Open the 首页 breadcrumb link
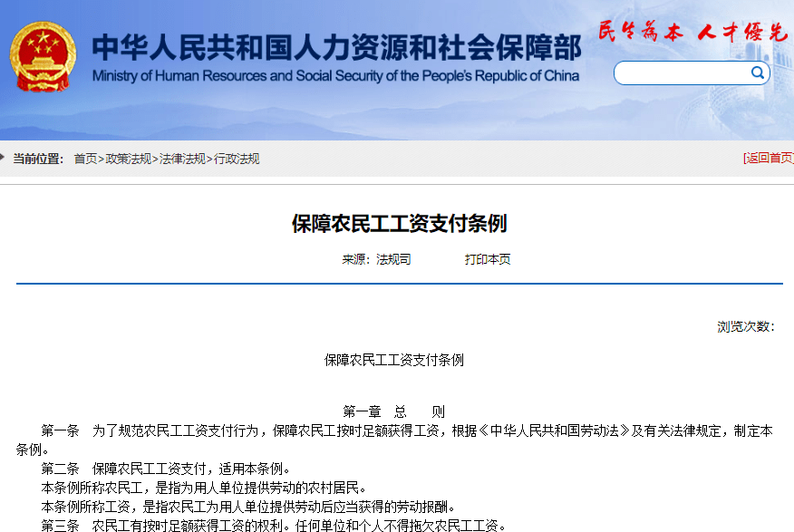This screenshot has height=532, width=794. [x=85, y=159]
